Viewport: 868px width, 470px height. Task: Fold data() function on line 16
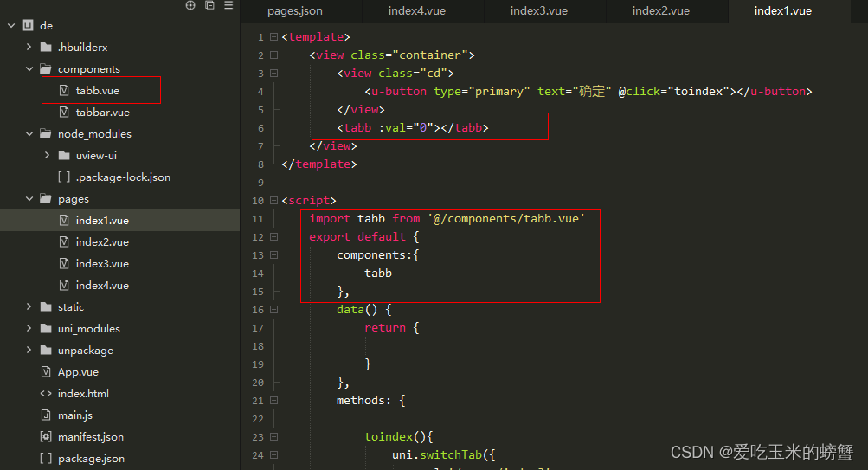click(273, 310)
